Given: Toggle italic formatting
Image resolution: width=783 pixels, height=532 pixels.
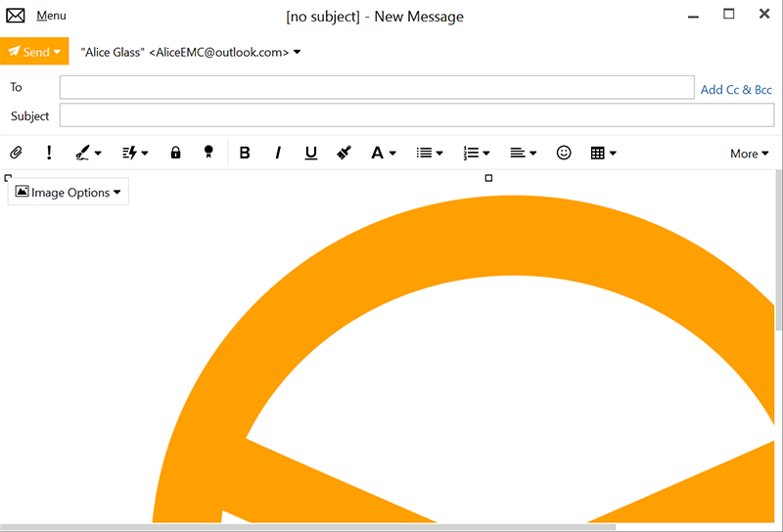Looking at the screenshot, I should 278,153.
